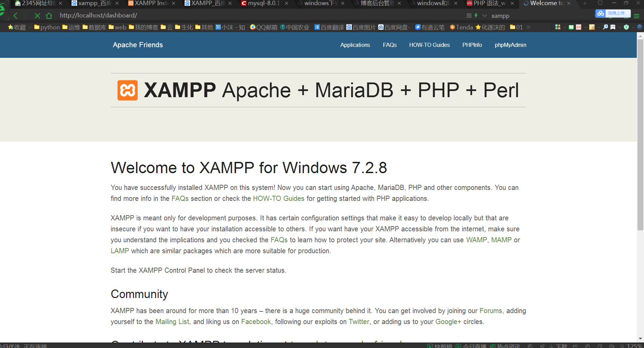This screenshot has height=348, width=644.
Task: Open the 有道云笔 bookmark
Action: point(430,27)
